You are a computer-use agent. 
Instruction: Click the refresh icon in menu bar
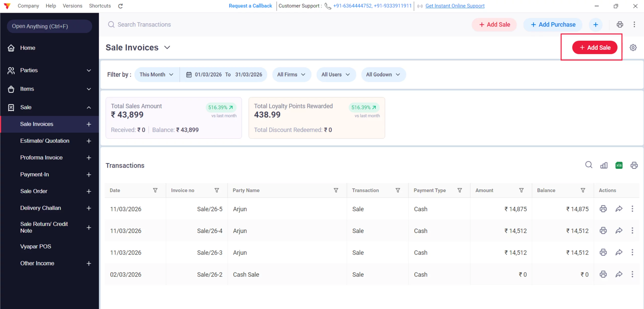tap(120, 6)
